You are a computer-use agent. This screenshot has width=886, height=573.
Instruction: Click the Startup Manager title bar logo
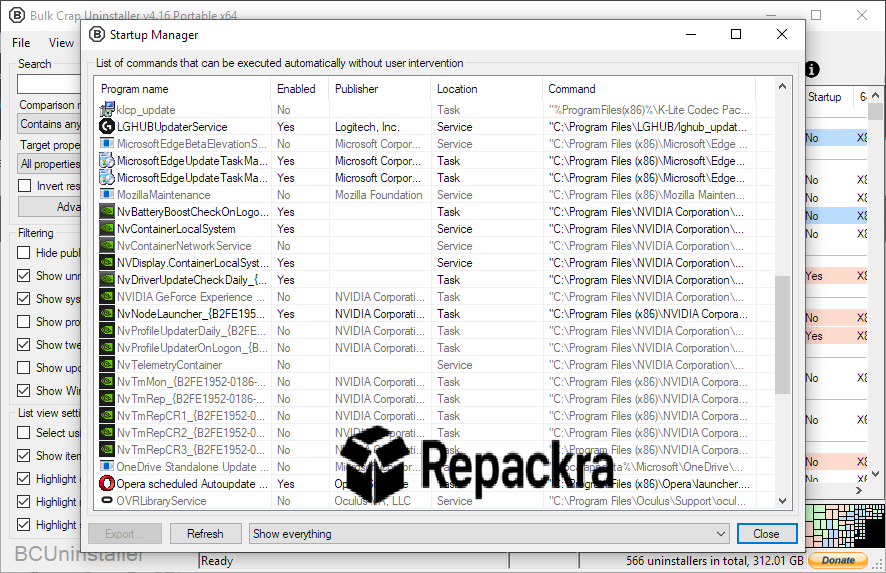coord(97,34)
